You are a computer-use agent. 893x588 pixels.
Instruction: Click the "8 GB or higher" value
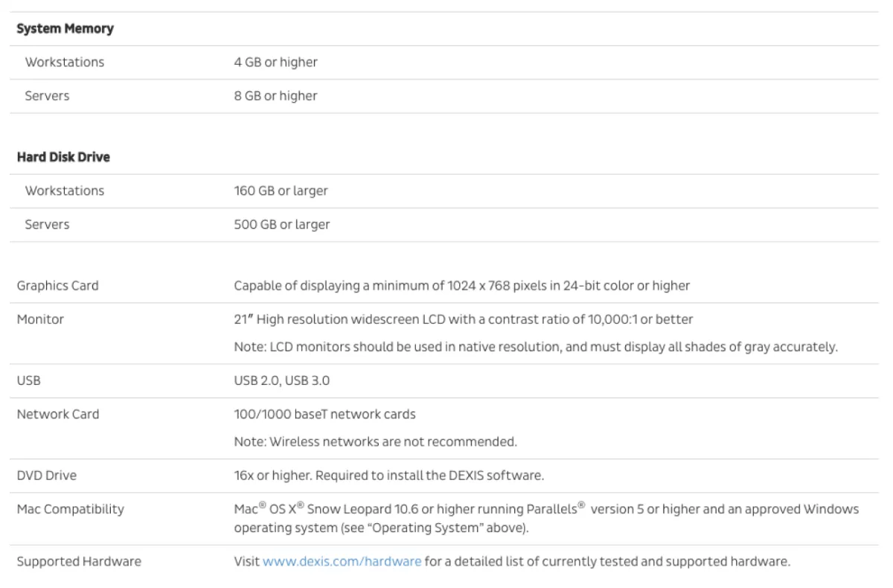tap(275, 96)
